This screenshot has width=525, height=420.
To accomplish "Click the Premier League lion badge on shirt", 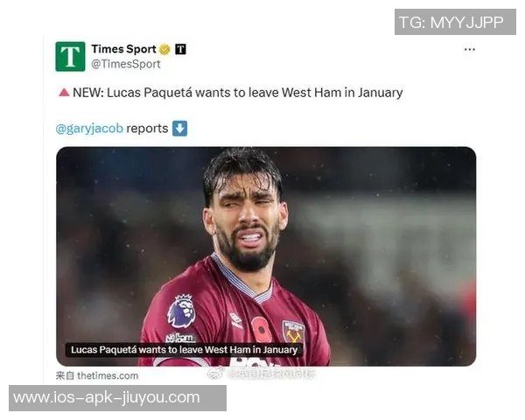I will point(181,311).
